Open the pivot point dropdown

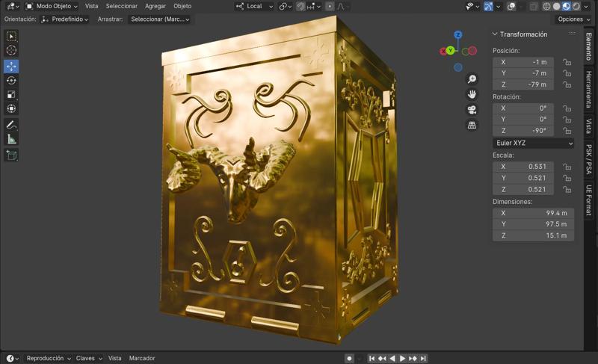pos(286,7)
